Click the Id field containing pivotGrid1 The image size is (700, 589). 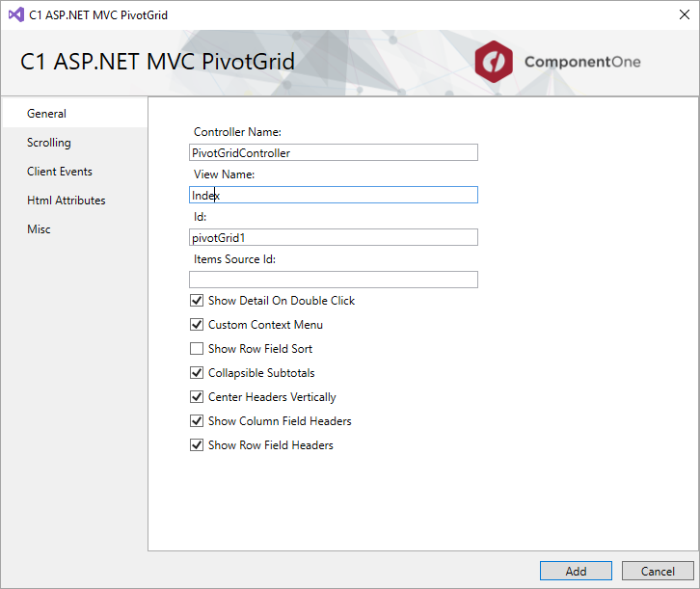334,237
